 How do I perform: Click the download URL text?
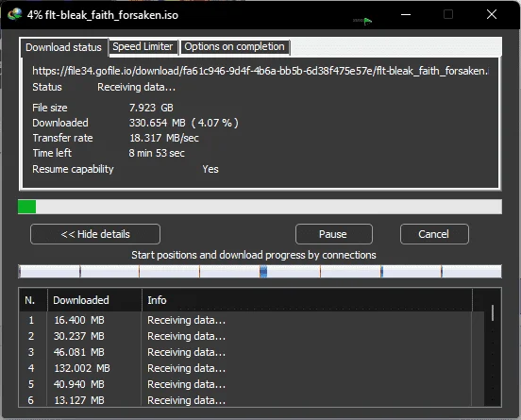coord(260,71)
